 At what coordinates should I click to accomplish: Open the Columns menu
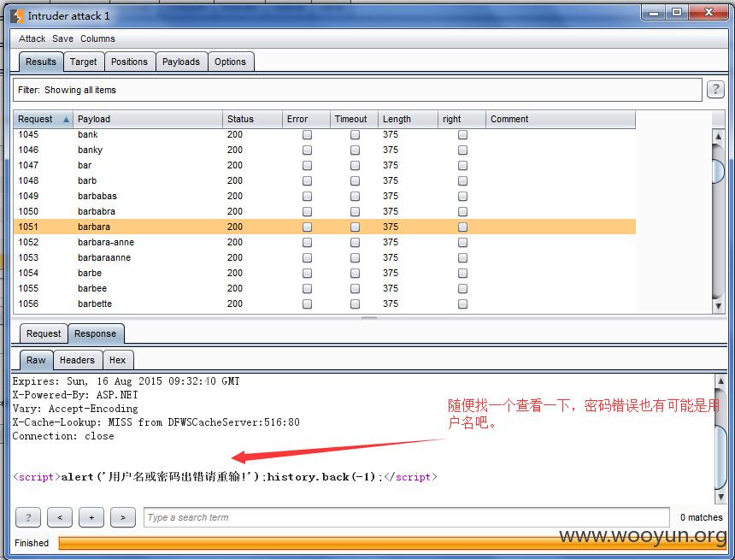tap(97, 38)
